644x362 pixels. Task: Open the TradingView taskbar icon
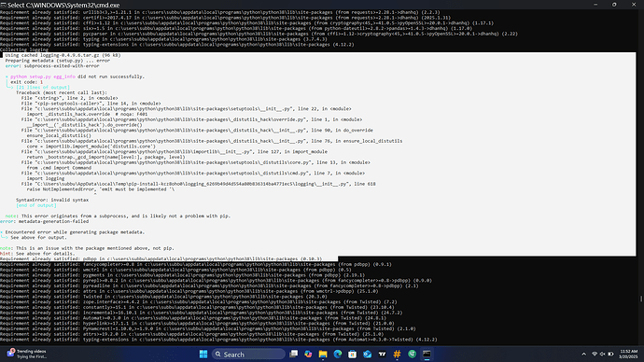[x=382, y=355]
